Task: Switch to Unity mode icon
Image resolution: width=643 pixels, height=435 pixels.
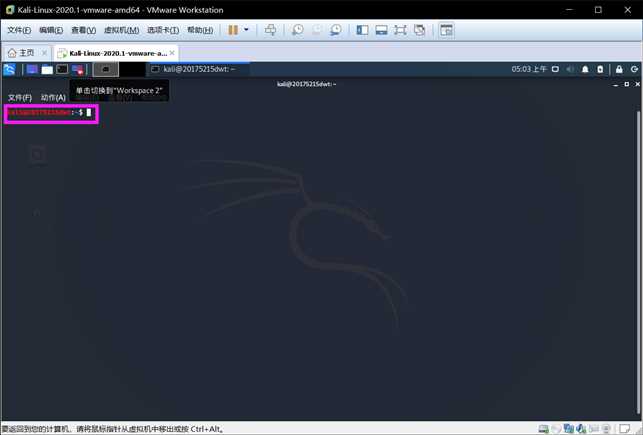Action: tap(420, 30)
